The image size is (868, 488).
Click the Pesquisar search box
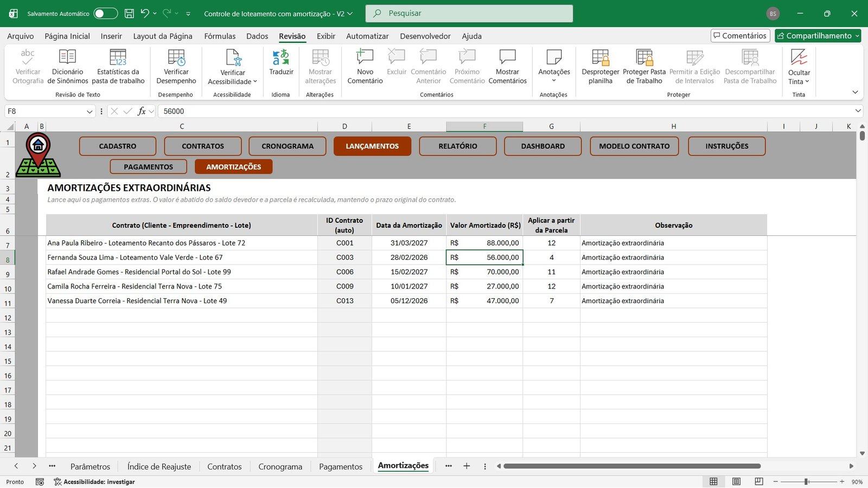(x=469, y=14)
